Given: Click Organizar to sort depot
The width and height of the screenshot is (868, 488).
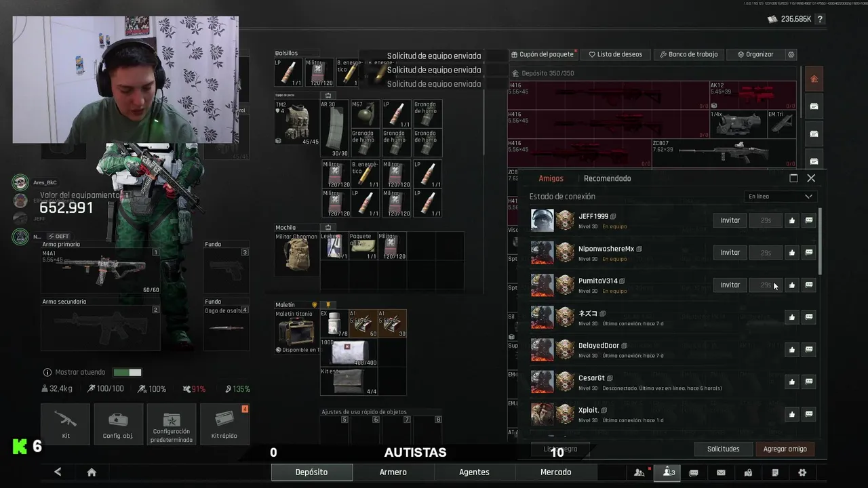Looking at the screenshot, I should (x=755, y=54).
